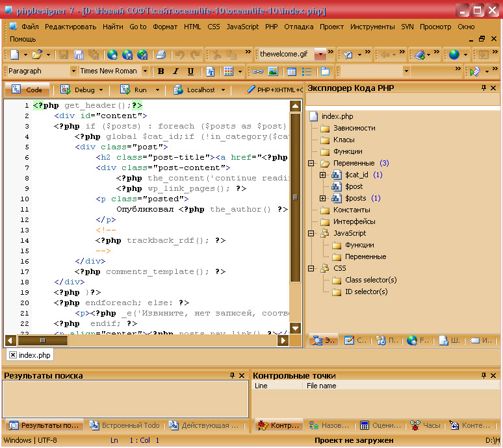The image size is (503, 448).
Task: Click the Print icon in toolbar
Action: coord(161,55)
